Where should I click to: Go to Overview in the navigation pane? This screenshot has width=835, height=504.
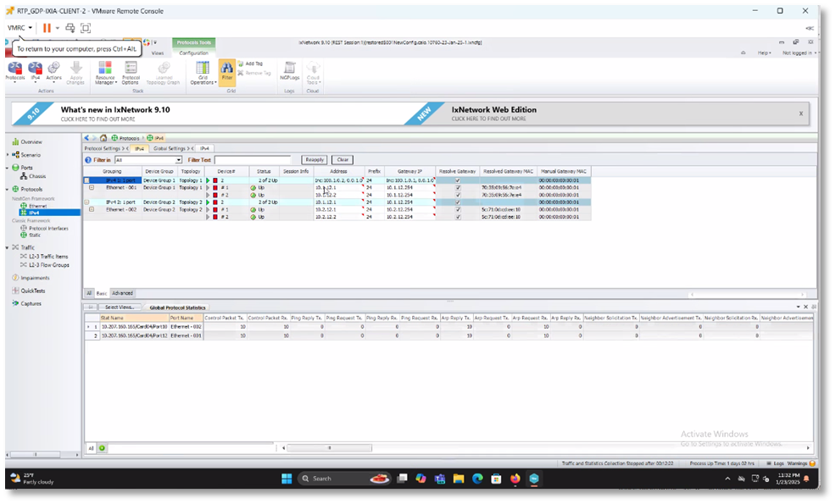pyautogui.click(x=31, y=142)
